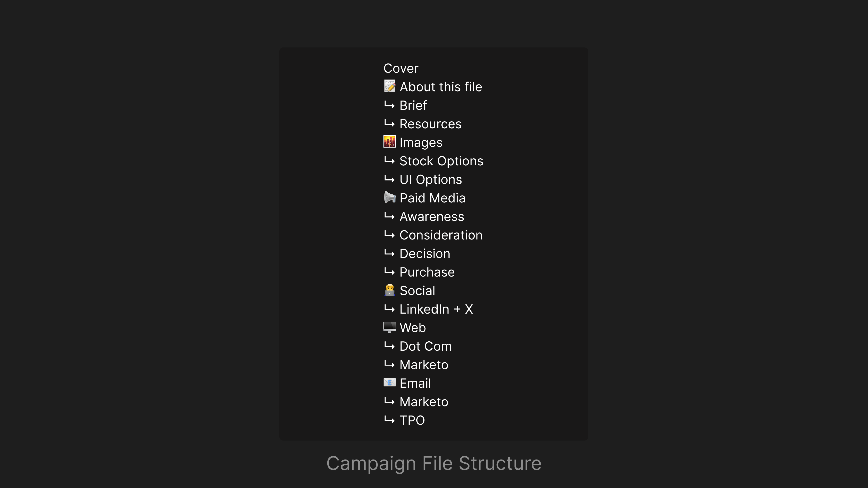Click the cityscape icon next to Images
This screenshot has height=488, width=868.
(389, 142)
